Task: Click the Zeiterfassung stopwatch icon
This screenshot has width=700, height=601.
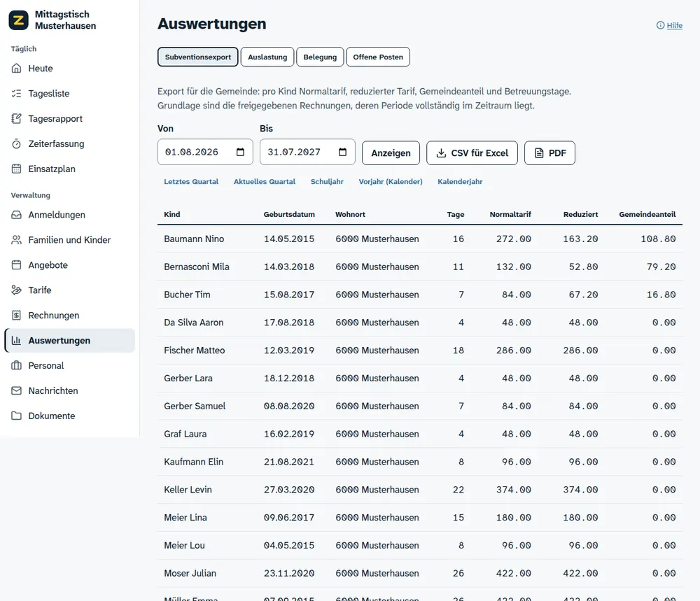Action: pyautogui.click(x=17, y=143)
